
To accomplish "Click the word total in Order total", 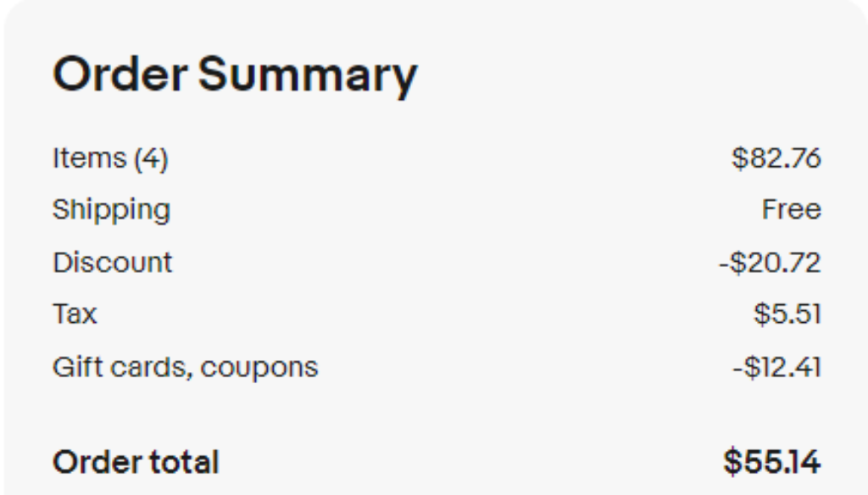I will point(185,462).
